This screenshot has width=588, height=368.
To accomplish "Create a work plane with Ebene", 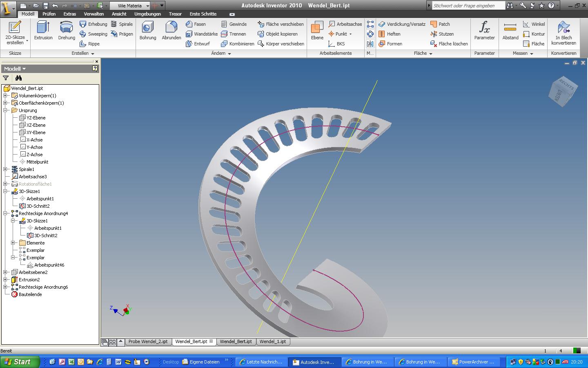I will point(317,31).
